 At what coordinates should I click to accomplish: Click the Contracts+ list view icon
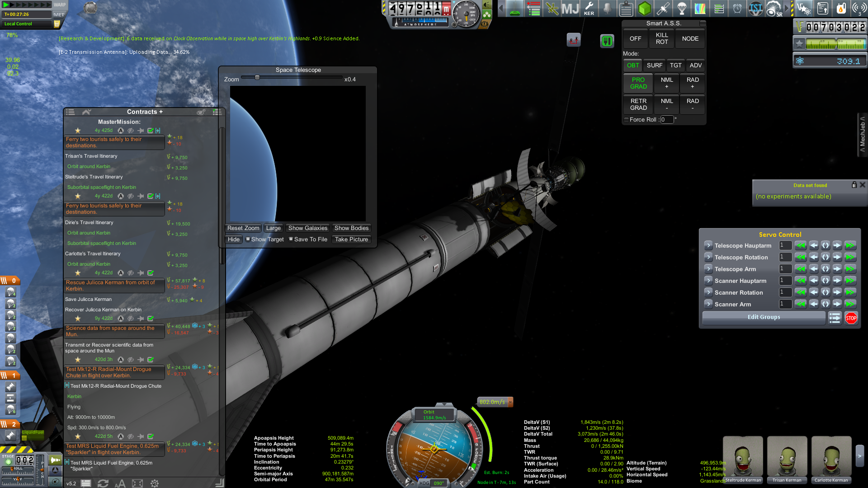pyautogui.click(x=70, y=112)
